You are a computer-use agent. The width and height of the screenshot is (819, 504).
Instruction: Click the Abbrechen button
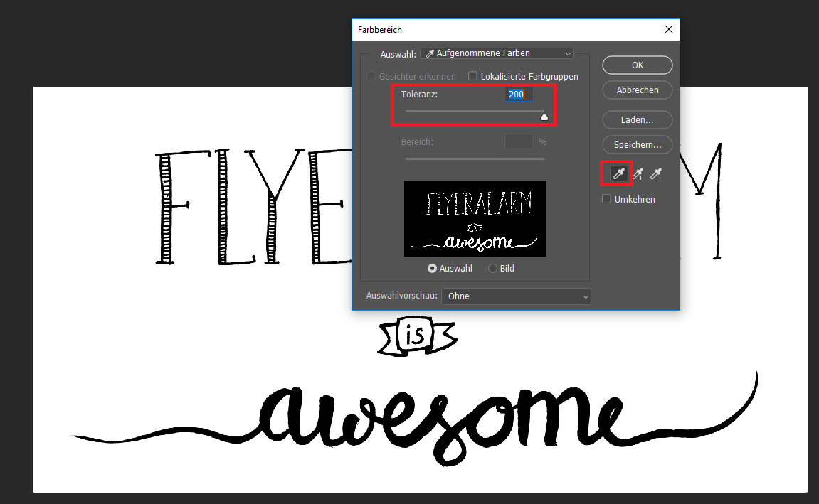(638, 90)
